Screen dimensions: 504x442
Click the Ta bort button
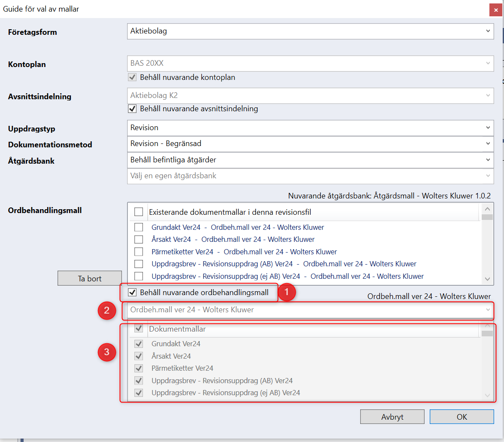pyautogui.click(x=90, y=278)
